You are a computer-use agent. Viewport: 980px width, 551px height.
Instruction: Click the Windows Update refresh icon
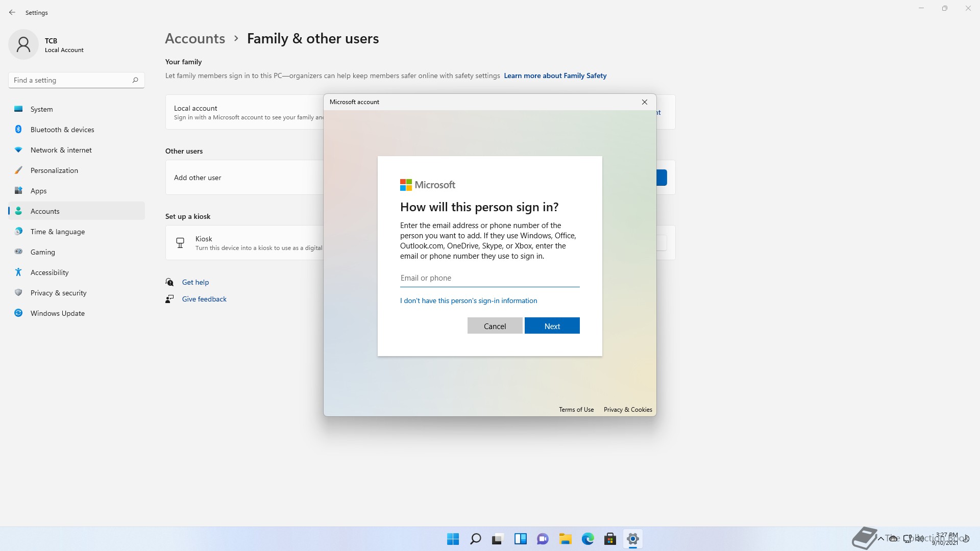point(18,313)
